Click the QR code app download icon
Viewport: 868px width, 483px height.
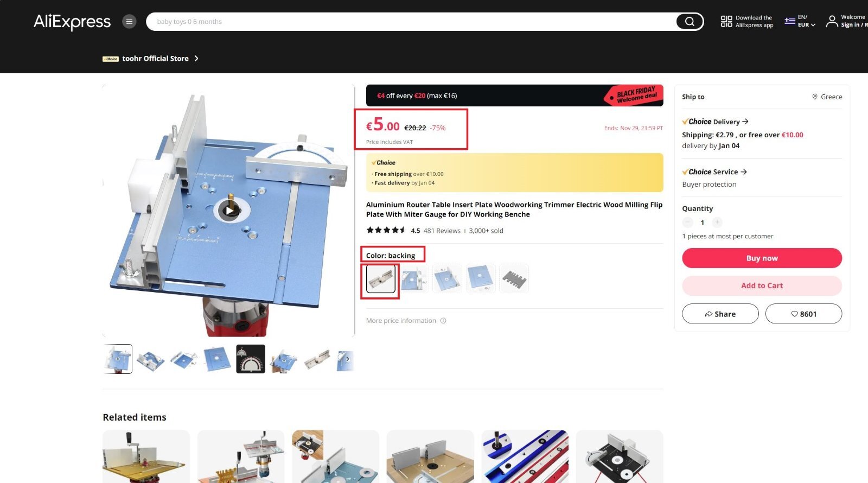(726, 21)
